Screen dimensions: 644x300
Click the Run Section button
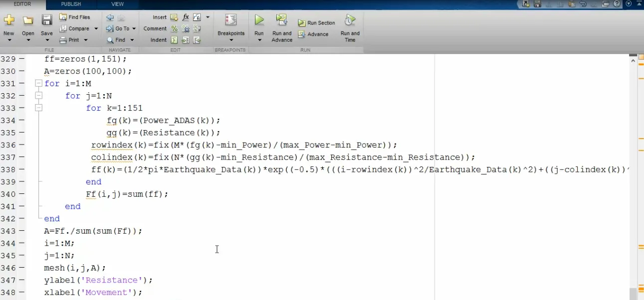point(317,23)
